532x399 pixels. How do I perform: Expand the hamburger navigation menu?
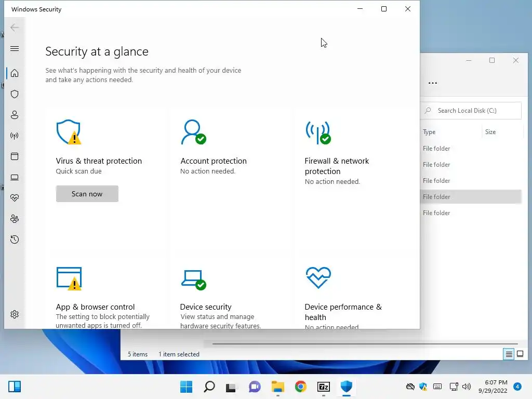[14, 48]
